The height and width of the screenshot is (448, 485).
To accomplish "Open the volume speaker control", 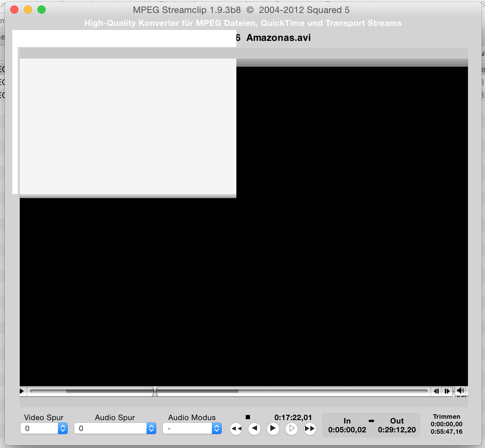I will (461, 391).
